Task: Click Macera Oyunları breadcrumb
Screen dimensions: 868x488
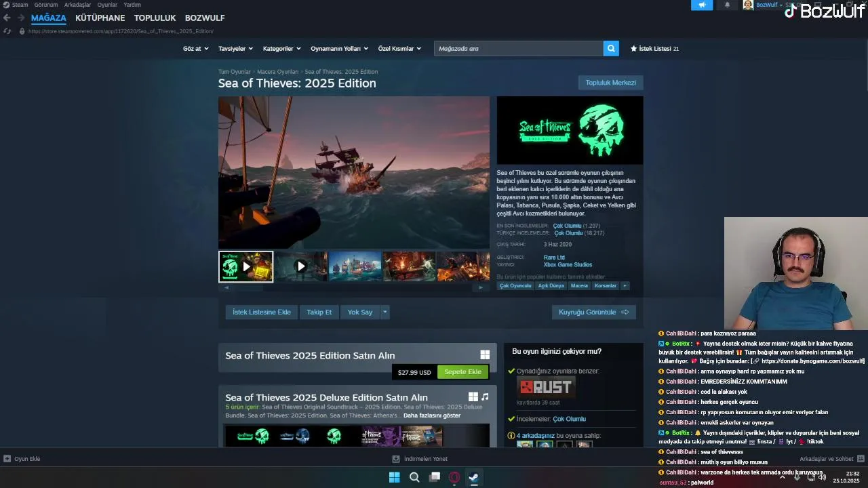Action: 277,72
